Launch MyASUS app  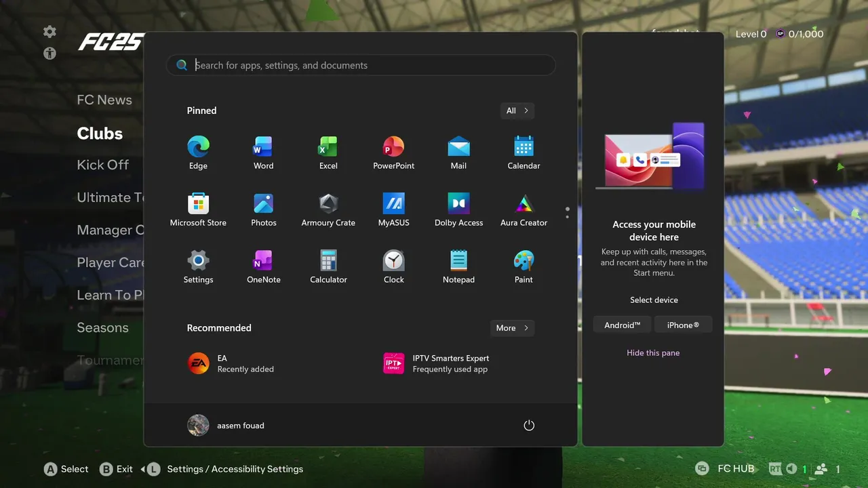click(393, 209)
